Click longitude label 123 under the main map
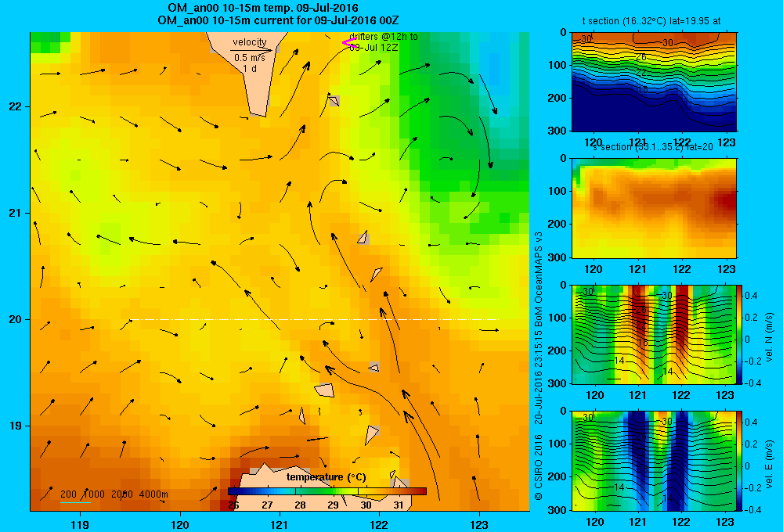The image size is (783, 532). point(479,525)
